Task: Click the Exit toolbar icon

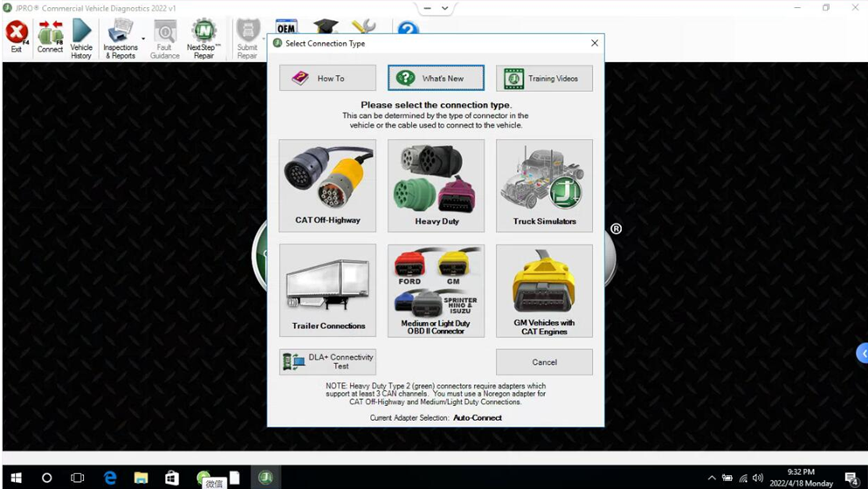Action: 17,37
